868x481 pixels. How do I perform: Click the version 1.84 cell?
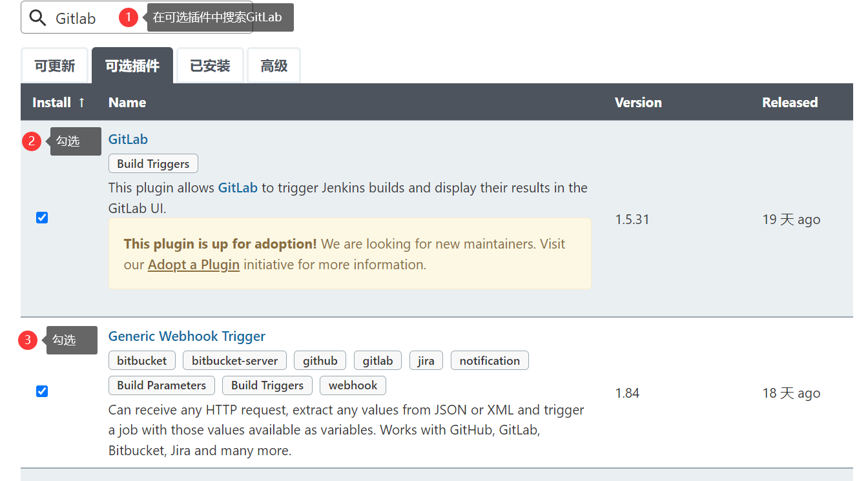pyautogui.click(x=627, y=393)
